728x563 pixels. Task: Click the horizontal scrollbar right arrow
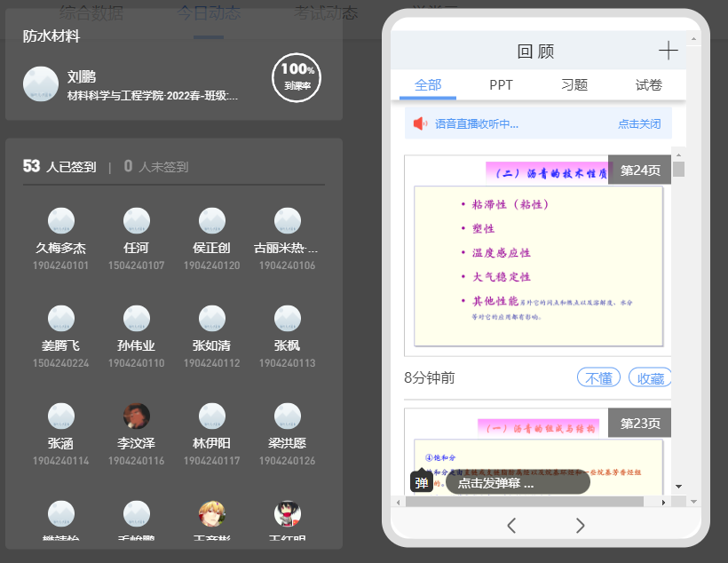tap(662, 502)
